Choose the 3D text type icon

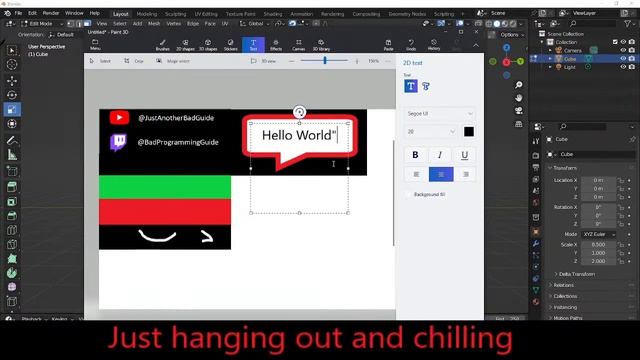point(426,86)
